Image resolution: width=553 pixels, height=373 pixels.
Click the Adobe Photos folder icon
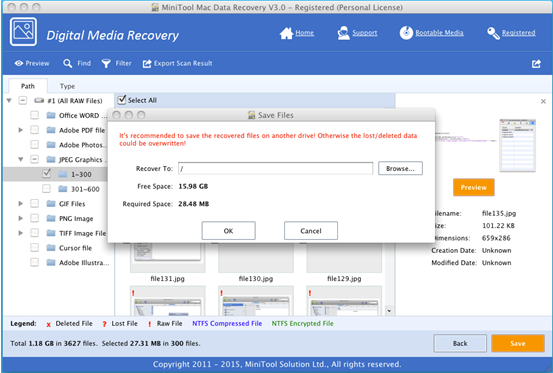(51, 145)
